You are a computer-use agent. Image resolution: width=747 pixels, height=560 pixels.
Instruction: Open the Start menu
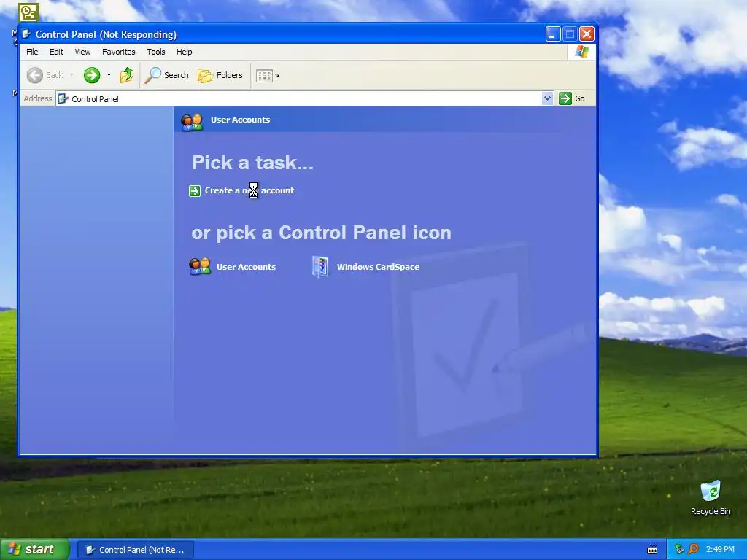(34, 549)
